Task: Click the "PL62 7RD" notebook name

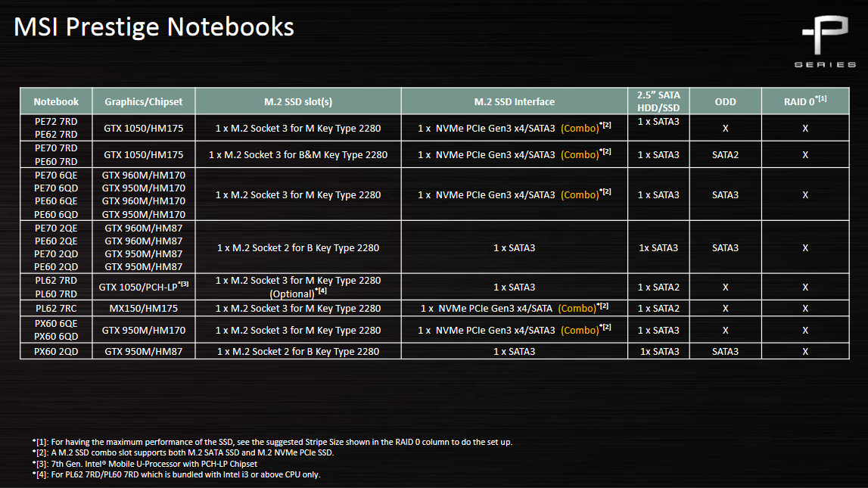Action: click(x=56, y=281)
